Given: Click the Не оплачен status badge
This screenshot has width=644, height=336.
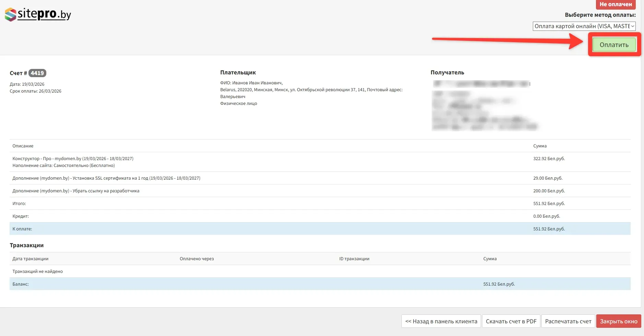Looking at the screenshot, I should click(616, 4).
